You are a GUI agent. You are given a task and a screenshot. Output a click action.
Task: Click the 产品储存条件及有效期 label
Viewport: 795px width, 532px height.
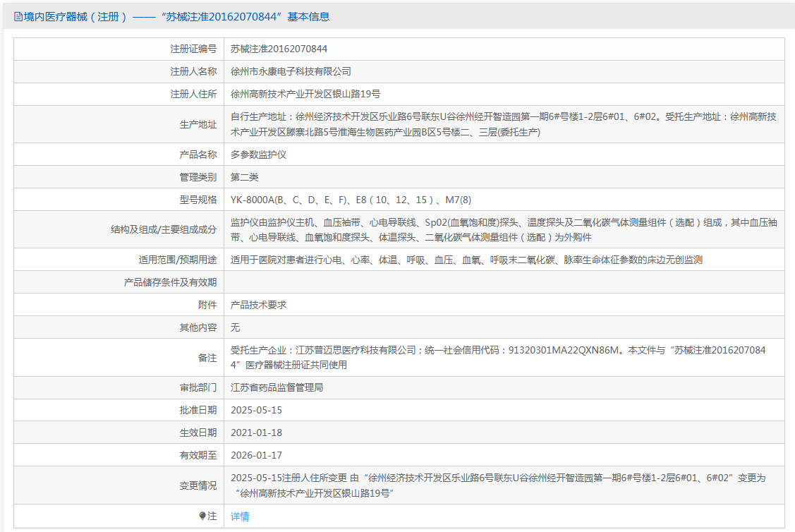pos(171,282)
